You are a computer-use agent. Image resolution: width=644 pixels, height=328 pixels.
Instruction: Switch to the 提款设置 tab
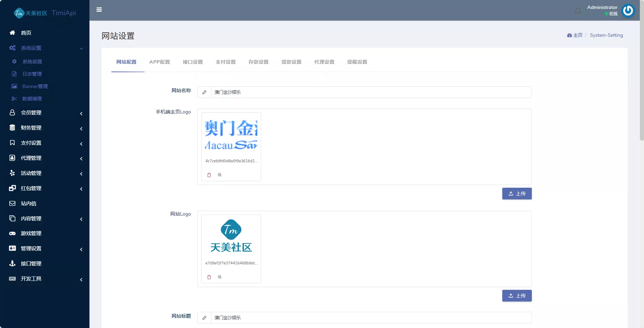(x=291, y=62)
